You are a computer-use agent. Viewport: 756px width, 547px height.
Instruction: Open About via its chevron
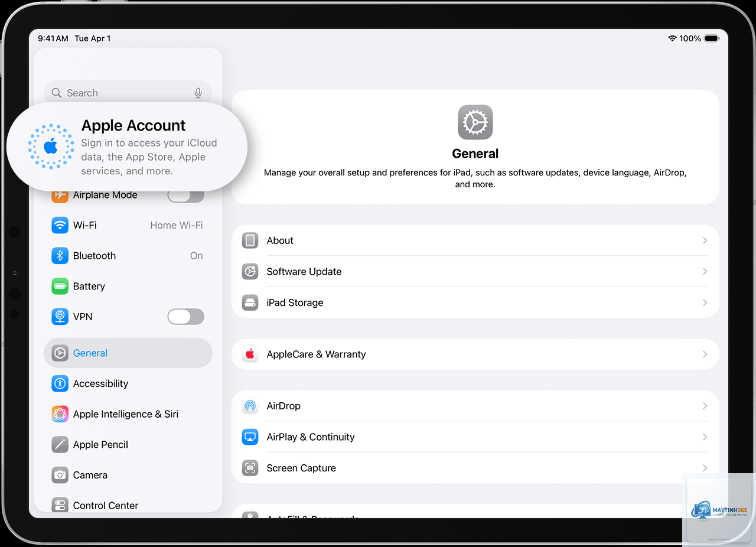(x=705, y=240)
